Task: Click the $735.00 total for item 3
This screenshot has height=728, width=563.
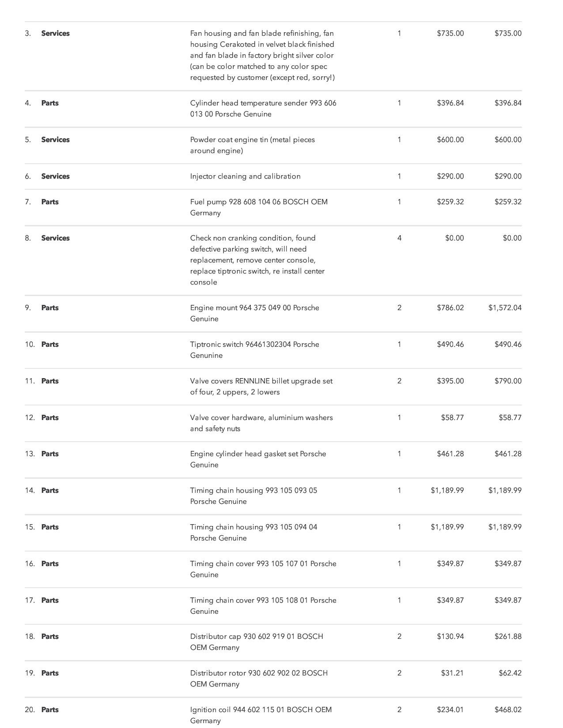Action: tap(508, 34)
